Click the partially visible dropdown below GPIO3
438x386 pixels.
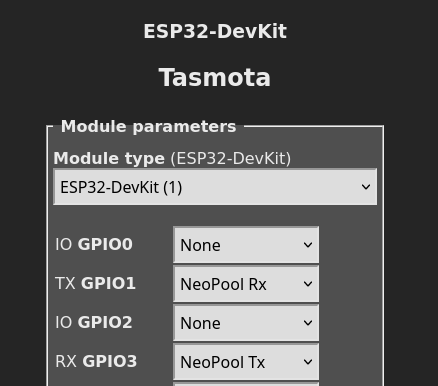[x=246, y=384]
